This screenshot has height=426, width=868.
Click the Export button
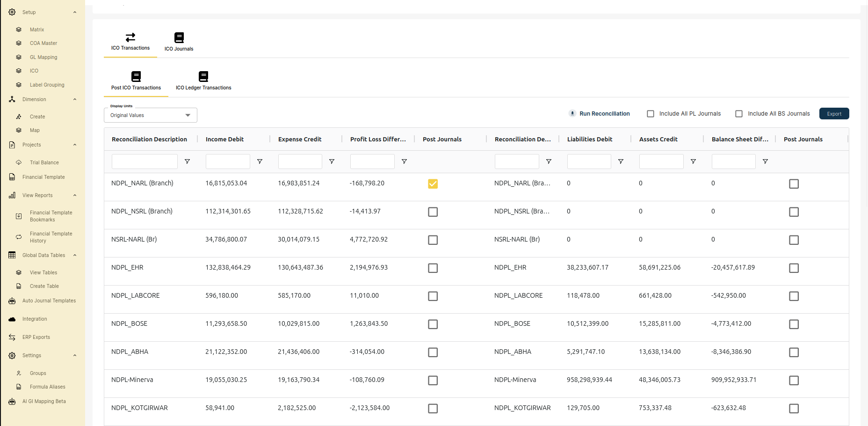click(834, 113)
